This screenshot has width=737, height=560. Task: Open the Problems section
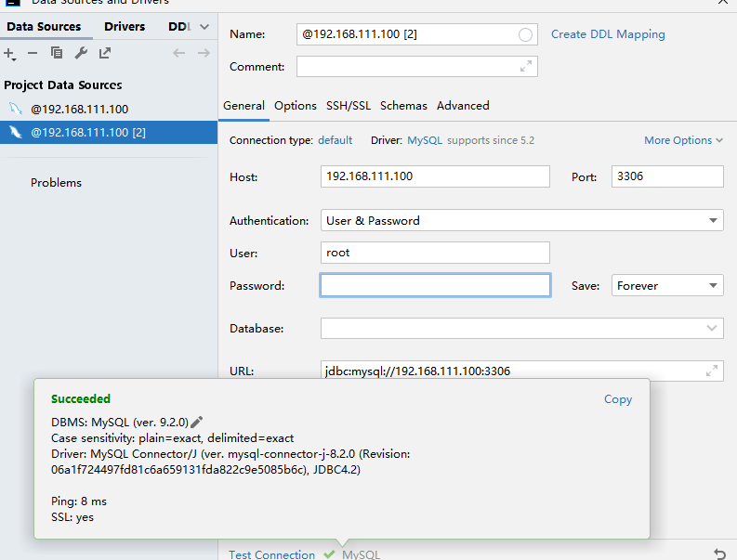tap(56, 183)
